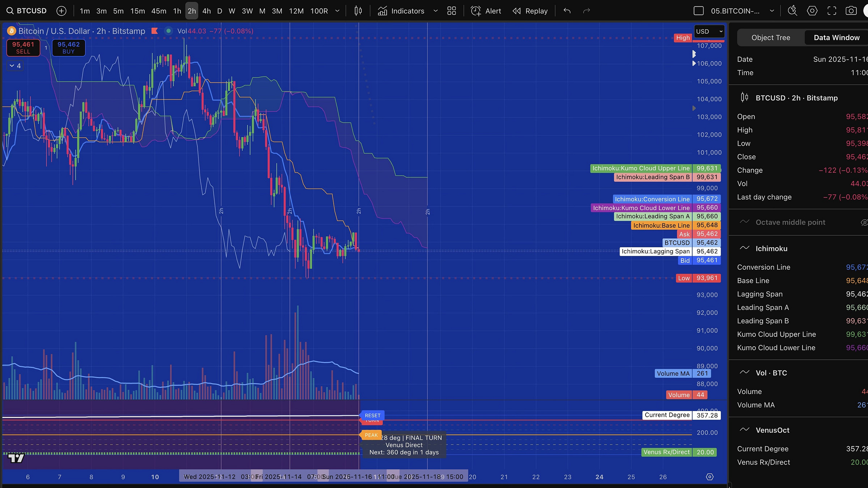Open chart settings hexagon icon
Screen dimensions: 868x488
[x=812, y=11]
